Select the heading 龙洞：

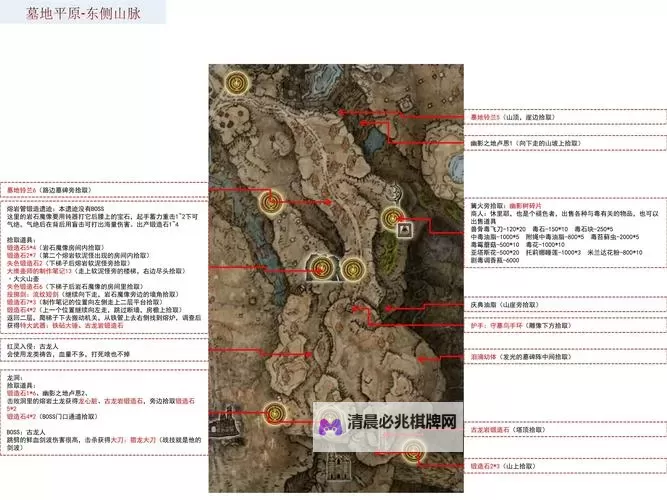point(15,378)
